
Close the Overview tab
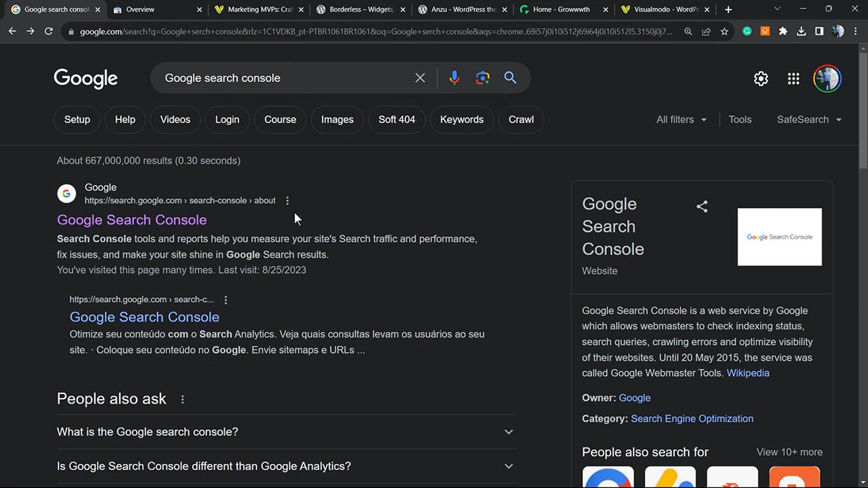199,9
